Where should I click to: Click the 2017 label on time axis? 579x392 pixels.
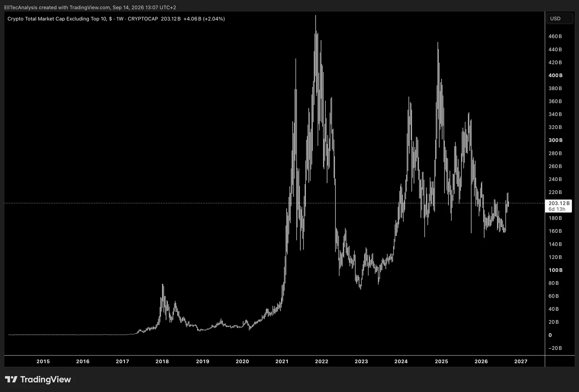click(x=122, y=361)
